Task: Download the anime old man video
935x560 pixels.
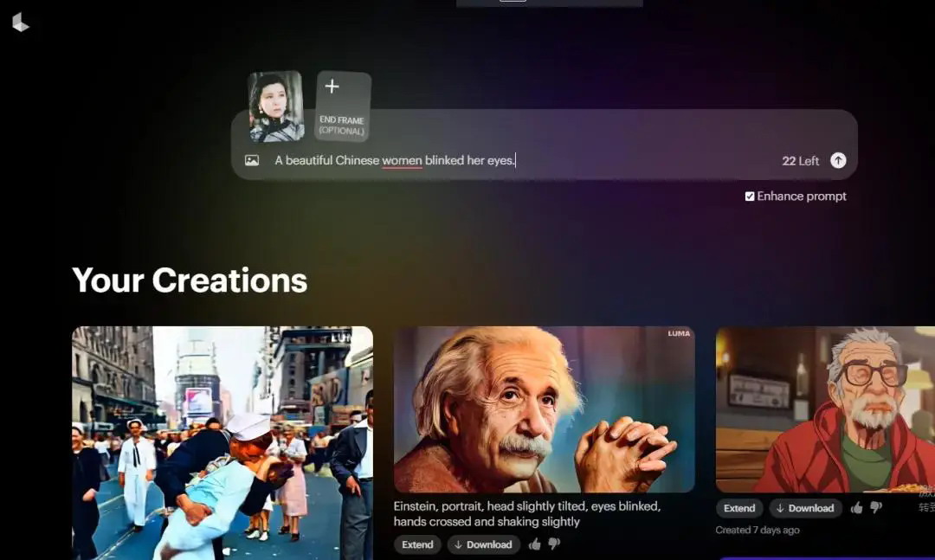Action: (805, 508)
